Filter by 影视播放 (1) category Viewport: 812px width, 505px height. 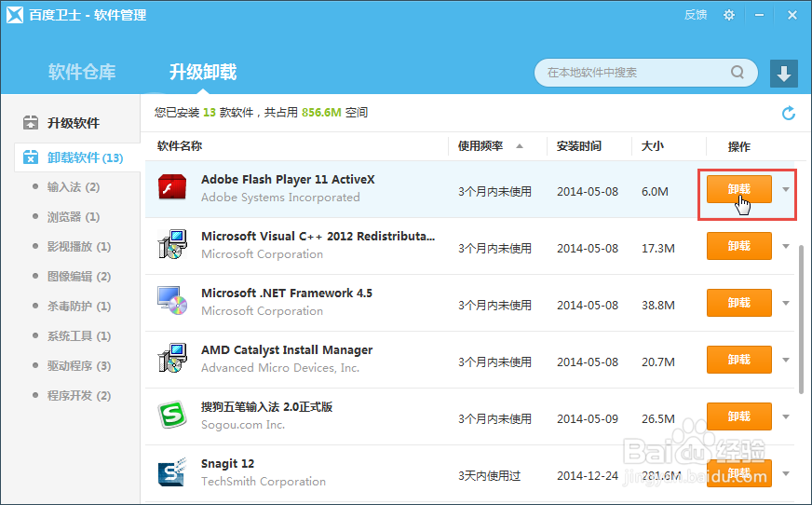(79, 247)
